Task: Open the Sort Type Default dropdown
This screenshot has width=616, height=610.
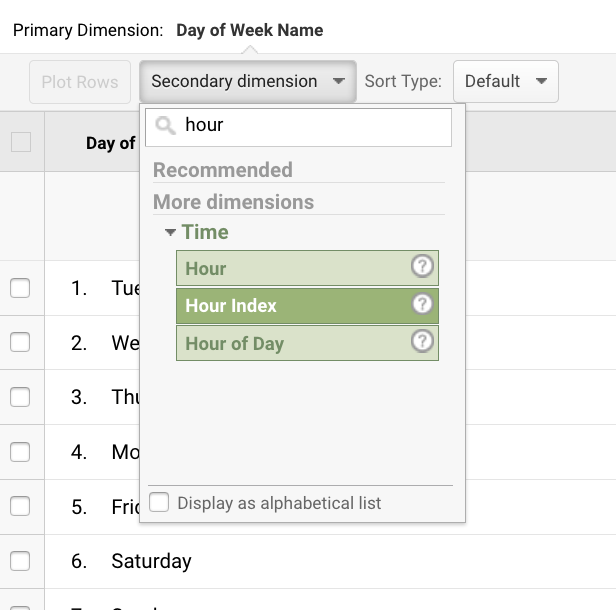Action: coord(505,81)
